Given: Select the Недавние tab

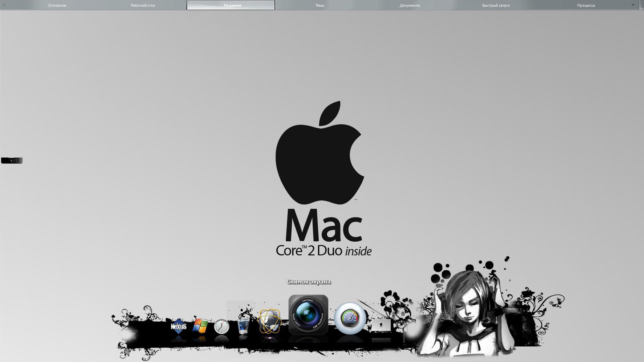Looking at the screenshot, I should (x=231, y=5).
